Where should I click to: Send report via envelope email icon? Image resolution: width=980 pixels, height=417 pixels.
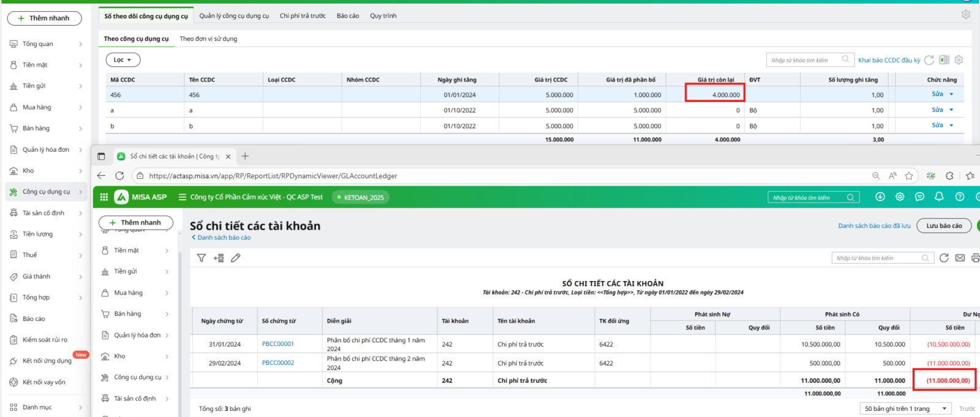960,258
